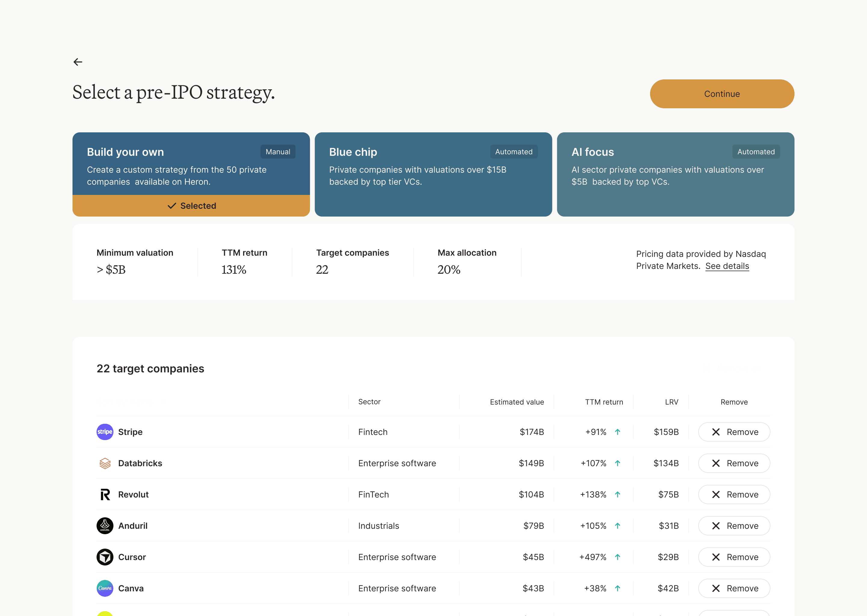This screenshot has height=616, width=867.
Task: Go back using the left arrow icon
Action: (x=78, y=62)
